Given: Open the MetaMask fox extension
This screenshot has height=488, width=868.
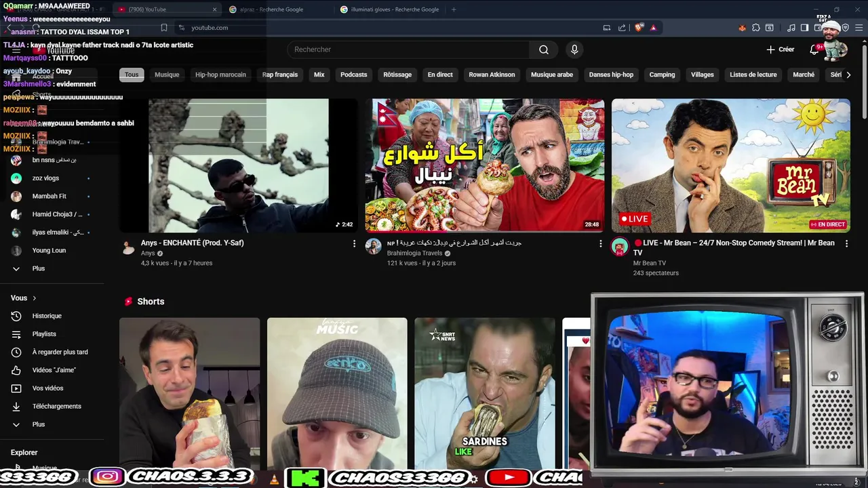Looking at the screenshot, I should tap(742, 28).
